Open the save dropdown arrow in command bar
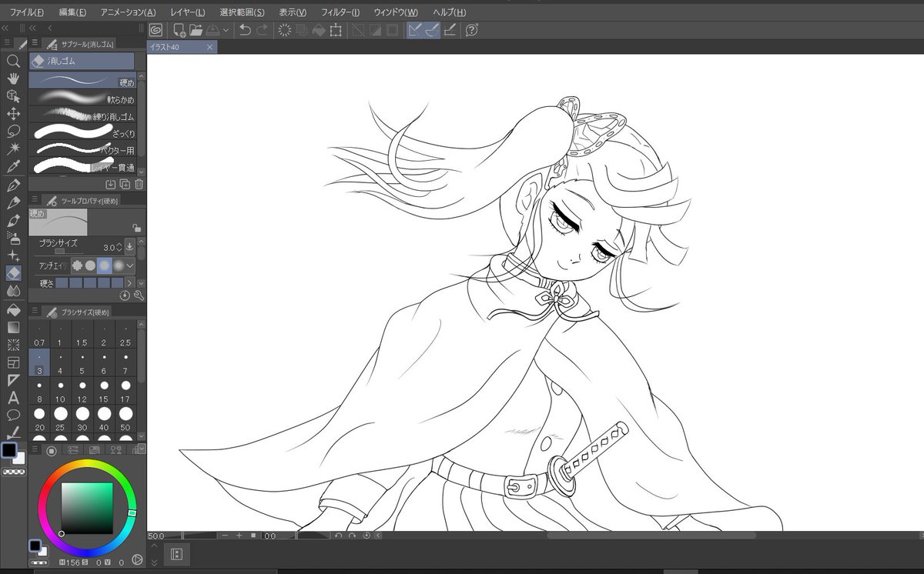 click(226, 31)
